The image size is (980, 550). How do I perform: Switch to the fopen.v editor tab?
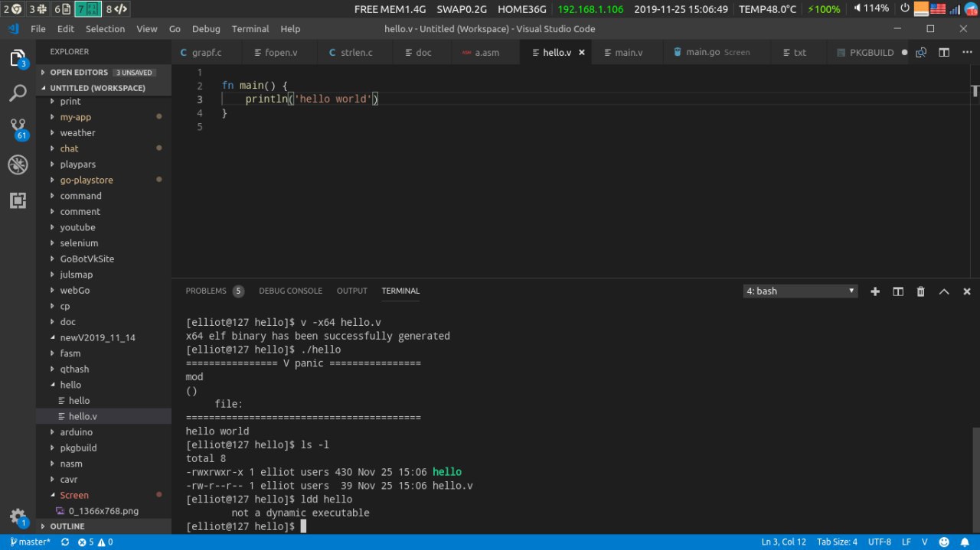point(280,53)
